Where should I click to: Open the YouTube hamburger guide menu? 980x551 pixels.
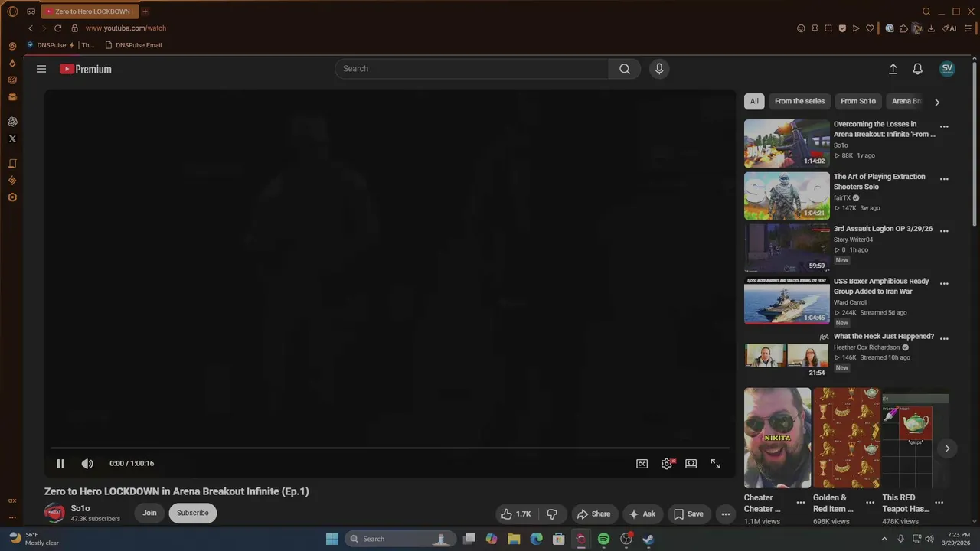pyautogui.click(x=41, y=69)
